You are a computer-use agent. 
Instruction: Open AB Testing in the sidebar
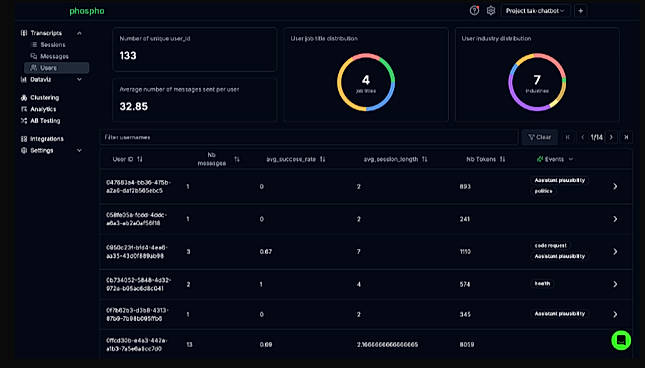tap(45, 120)
